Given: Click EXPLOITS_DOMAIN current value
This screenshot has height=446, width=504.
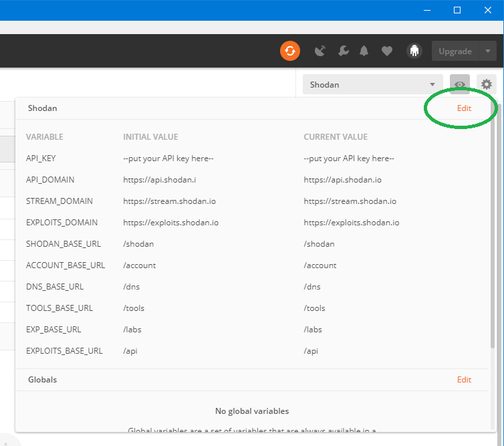Looking at the screenshot, I should point(352,223).
